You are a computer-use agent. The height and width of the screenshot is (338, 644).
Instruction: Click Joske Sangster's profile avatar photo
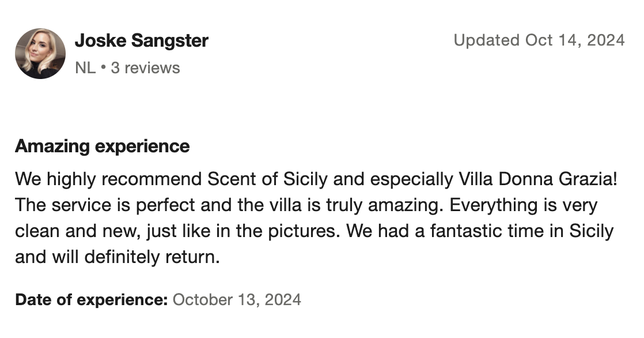click(x=40, y=54)
